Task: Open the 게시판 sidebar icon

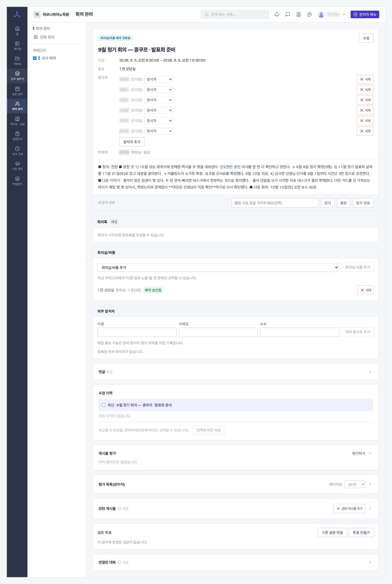Action: (17, 46)
